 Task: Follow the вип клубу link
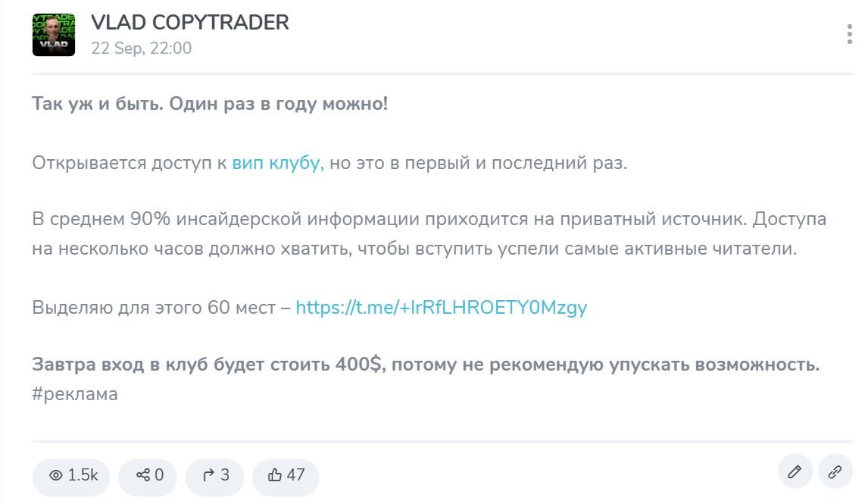[277, 163]
